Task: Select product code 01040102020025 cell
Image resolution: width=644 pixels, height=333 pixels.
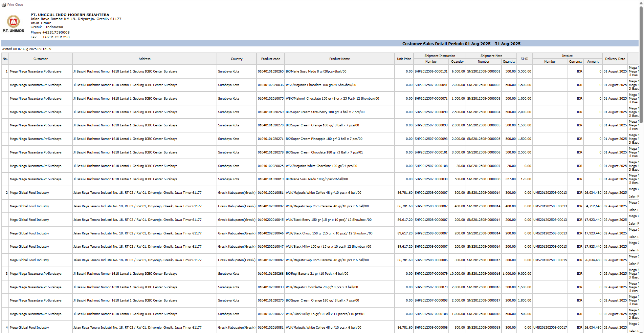Action: point(270,166)
